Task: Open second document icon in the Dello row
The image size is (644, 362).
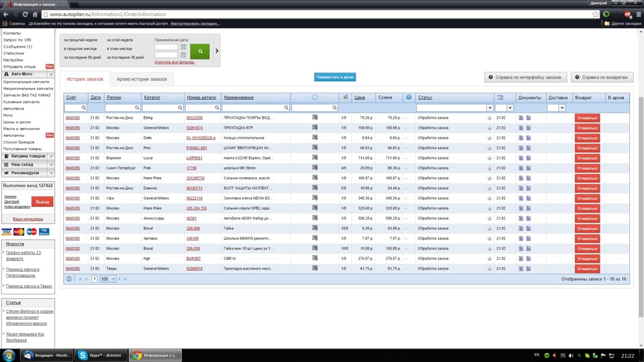Action: point(528,138)
